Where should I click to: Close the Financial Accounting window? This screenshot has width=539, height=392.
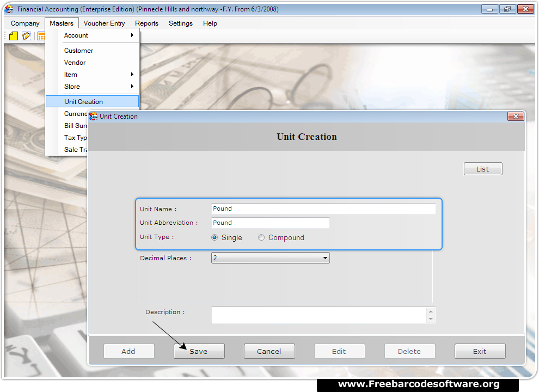coord(525,9)
